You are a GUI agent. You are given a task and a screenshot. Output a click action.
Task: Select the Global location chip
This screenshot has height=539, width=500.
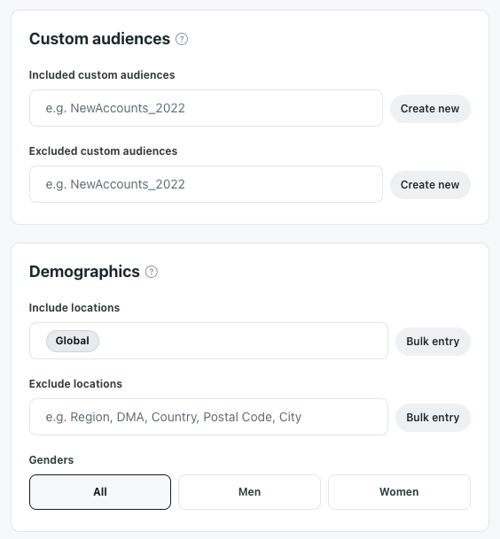(73, 341)
